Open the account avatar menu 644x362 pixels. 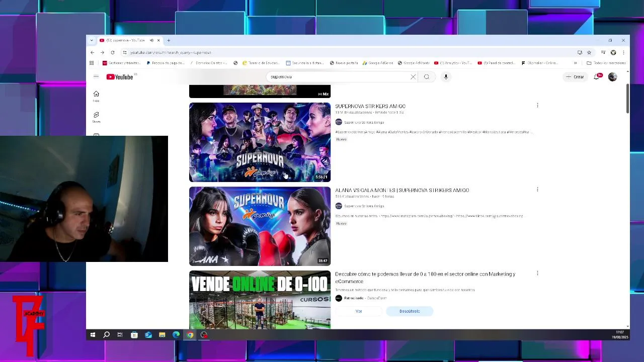pyautogui.click(x=612, y=77)
